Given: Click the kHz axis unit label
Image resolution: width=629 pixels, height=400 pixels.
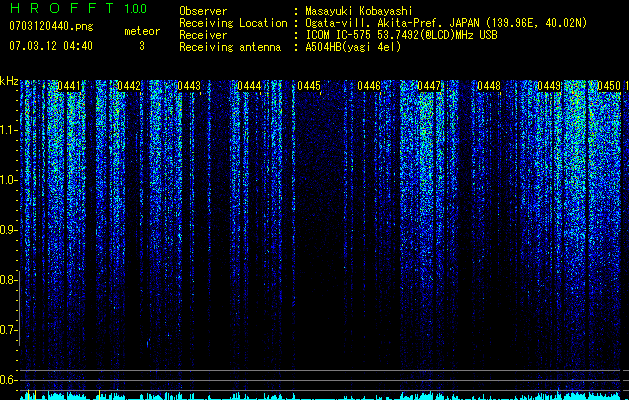Looking at the screenshot, I should (x=9, y=81).
